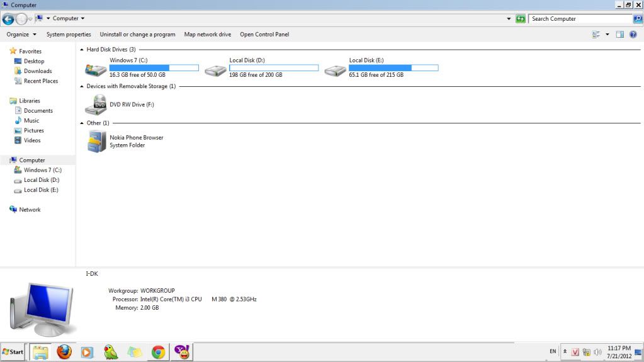644x362 pixels.
Task: Click the Start button
Action: [x=13, y=352]
